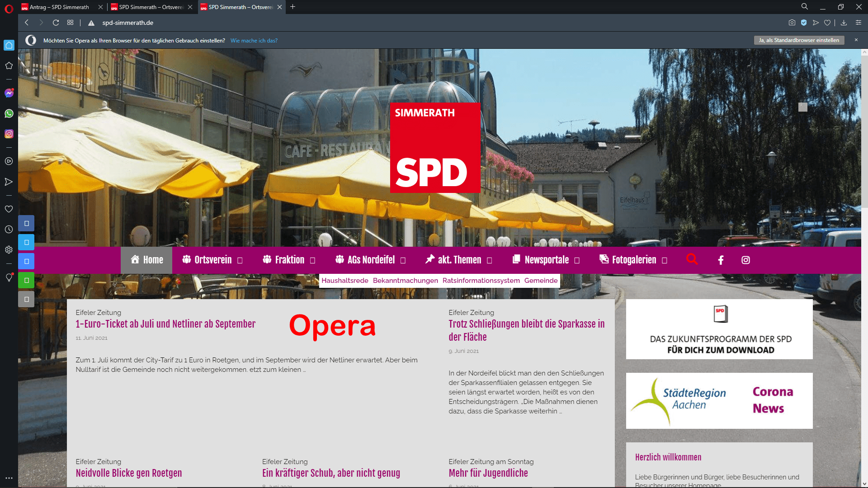Open 'Trotz Schließungen bleibt die Sparkasse' article
This screenshot has width=868, height=488.
click(527, 330)
